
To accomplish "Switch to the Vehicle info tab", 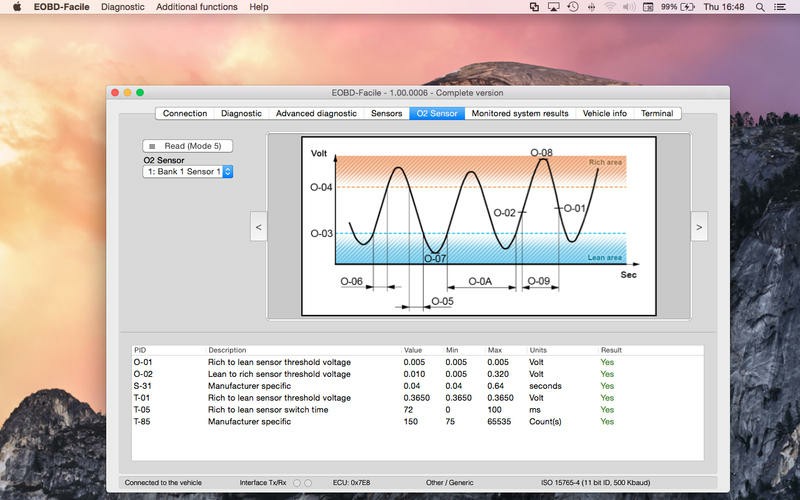I will pyautogui.click(x=604, y=113).
